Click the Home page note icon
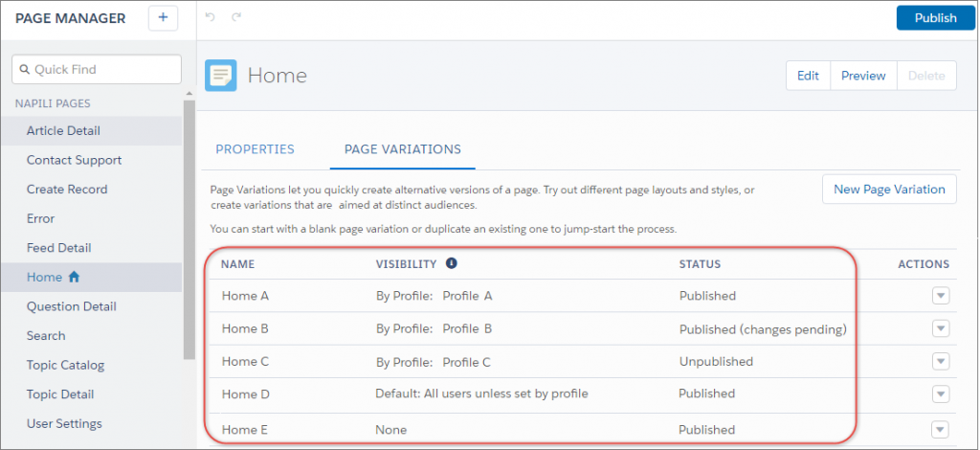Viewport: 980px width, 450px height. click(x=221, y=75)
